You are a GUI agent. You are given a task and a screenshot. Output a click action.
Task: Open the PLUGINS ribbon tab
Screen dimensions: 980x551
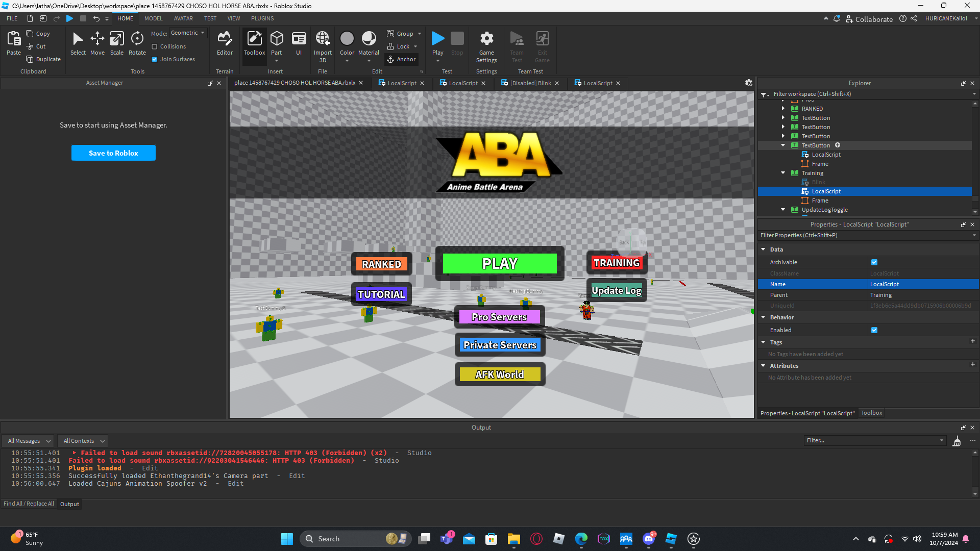(262, 18)
